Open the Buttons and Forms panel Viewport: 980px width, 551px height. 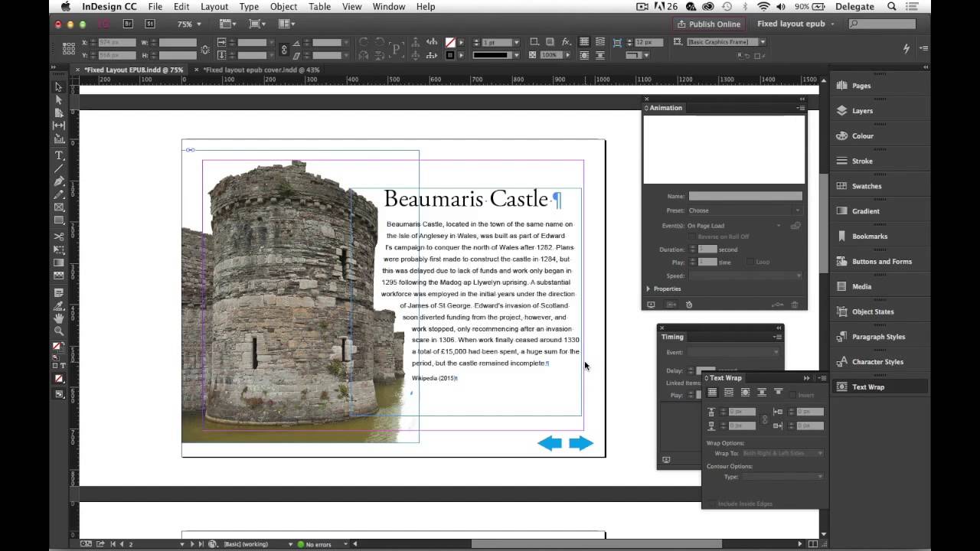879,262
